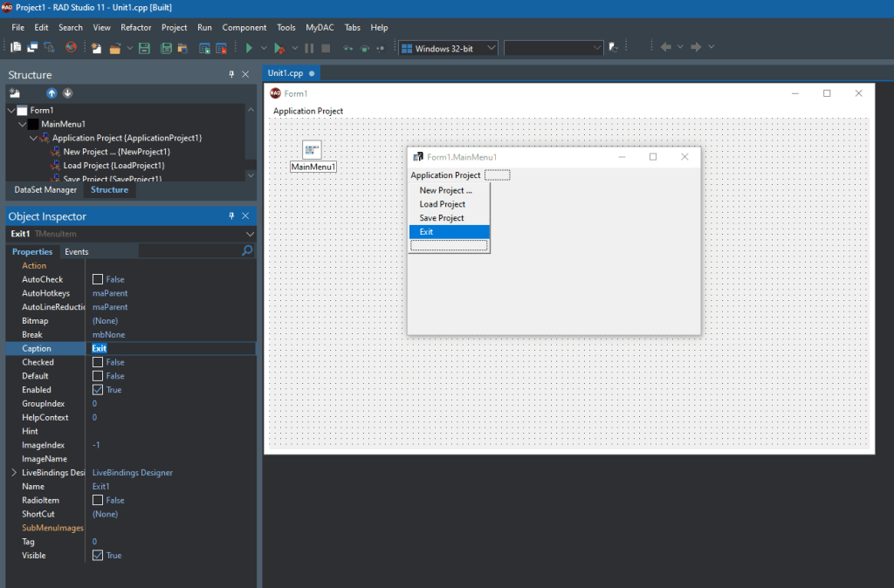Run without debugging using green play icon
894x588 pixels.
(249, 49)
